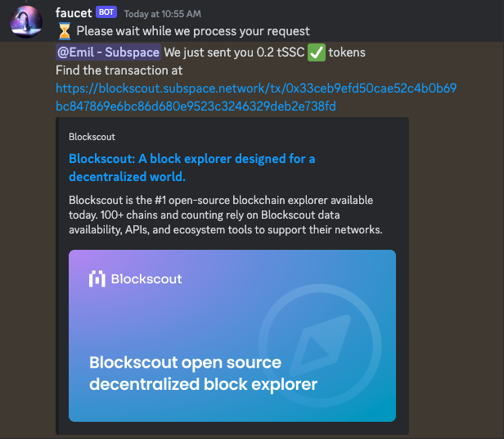Click the BOT badge next to faucet
This screenshot has width=504, height=439.
(x=106, y=12)
